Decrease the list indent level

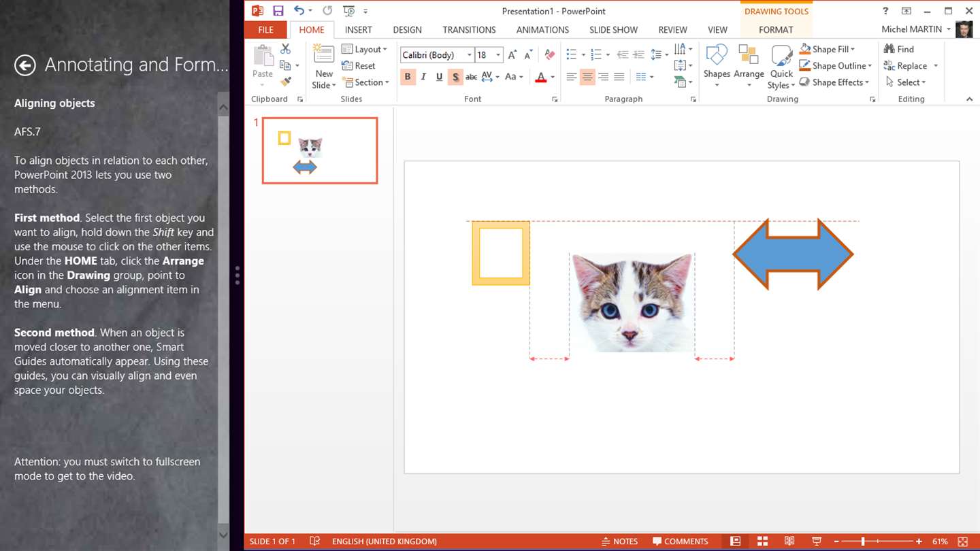pyautogui.click(x=622, y=55)
